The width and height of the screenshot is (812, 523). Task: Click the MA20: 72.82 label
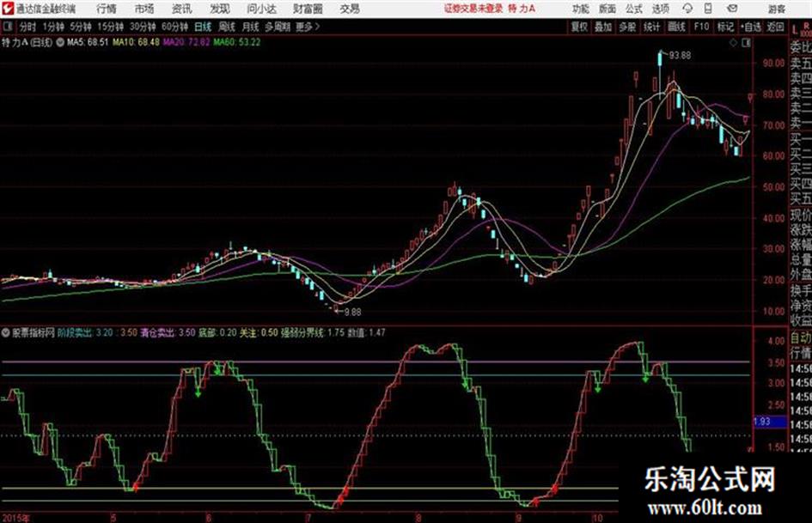click(186, 42)
